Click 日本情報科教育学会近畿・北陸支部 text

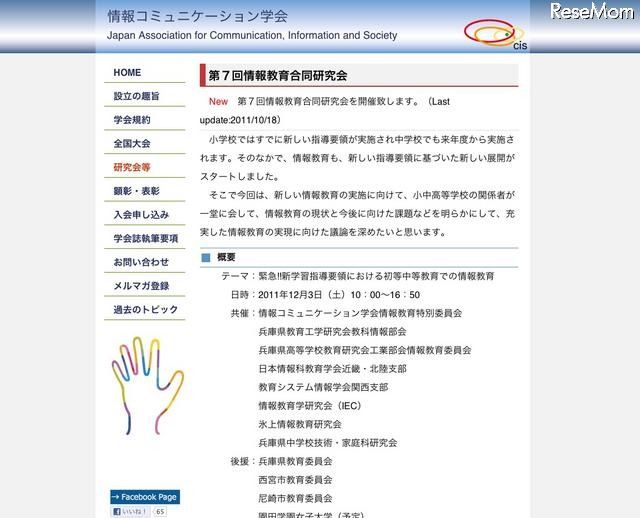332,369
